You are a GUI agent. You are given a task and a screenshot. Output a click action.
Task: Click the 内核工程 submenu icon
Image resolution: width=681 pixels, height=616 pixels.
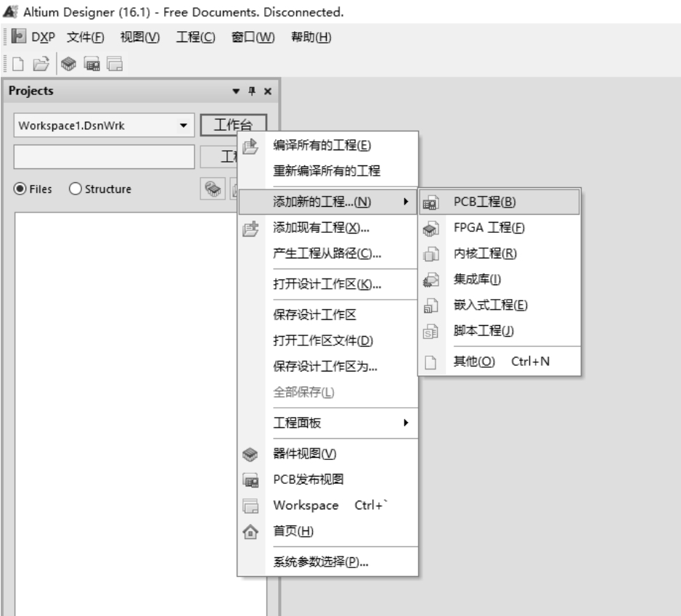pos(431,254)
